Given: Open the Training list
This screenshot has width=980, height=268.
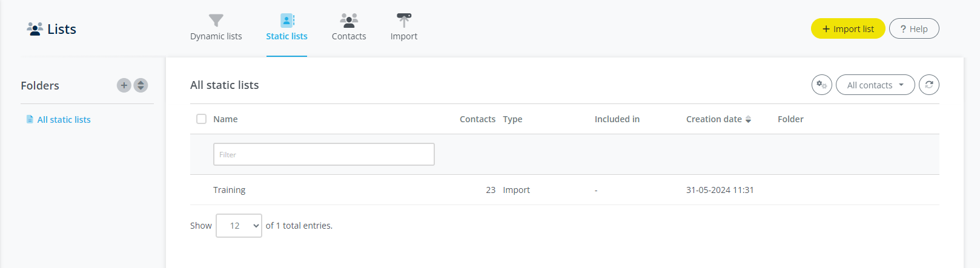Looking at the screenshot, I should (230, 190).
